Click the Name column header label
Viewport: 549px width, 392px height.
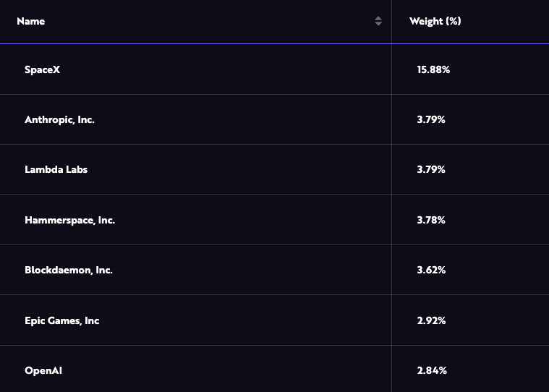tap(31, 21)
